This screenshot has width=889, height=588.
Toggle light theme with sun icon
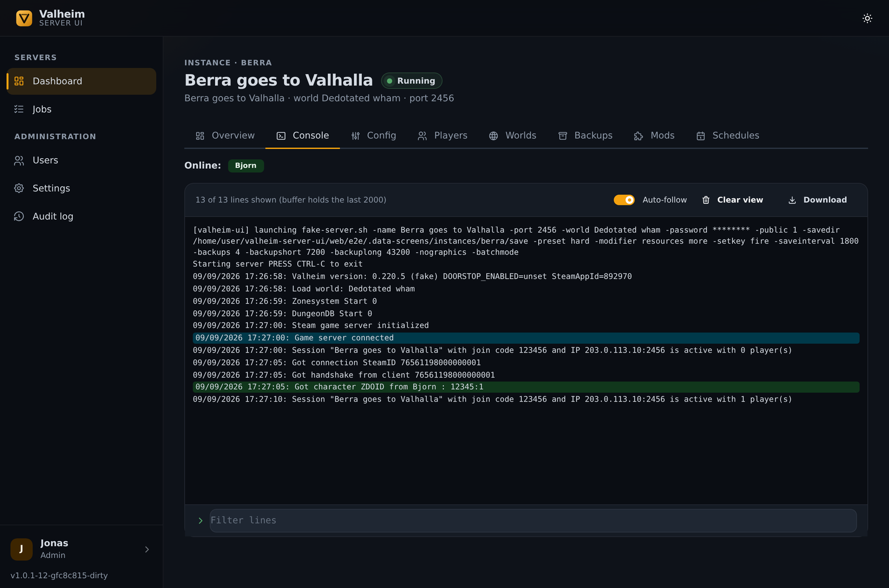(x=867, y=18)
